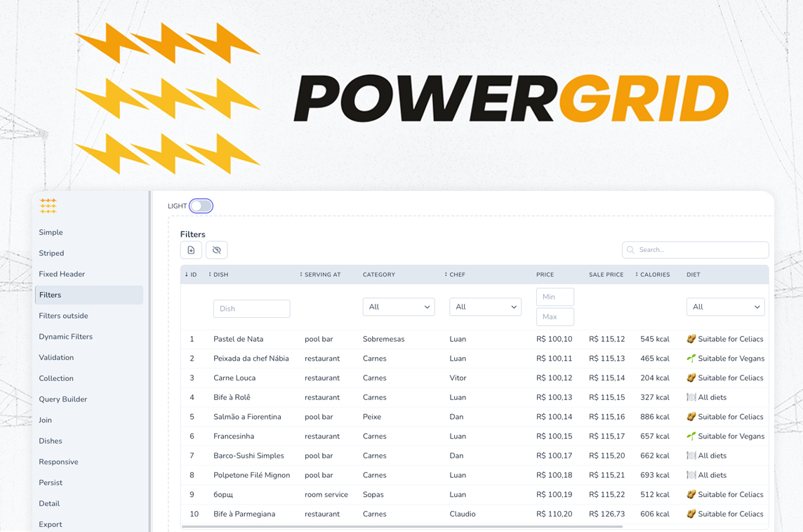Viewport: 803px width, 532px height.
Task: Click the Dish filter text field
Action: coord(251,309)
